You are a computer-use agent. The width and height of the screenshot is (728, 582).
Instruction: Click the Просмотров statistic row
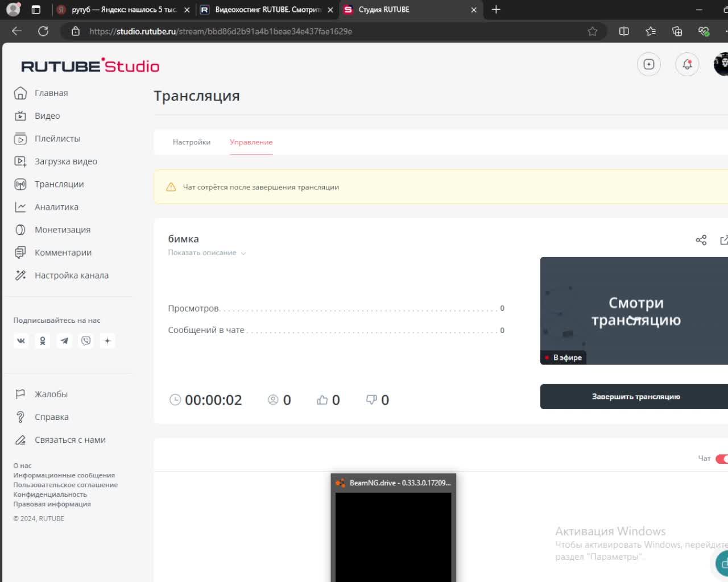click(x=336, y=309)
